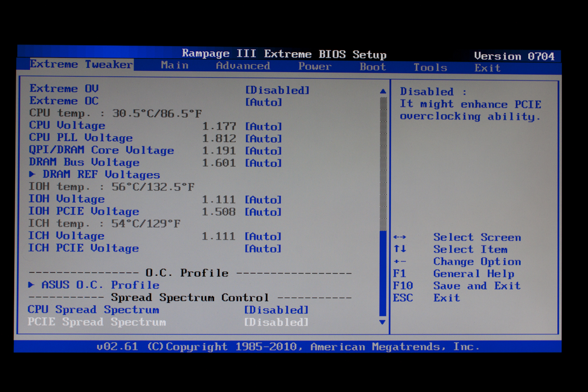Switch to the Main tab

pyautogui.click(x=175, y=65)
